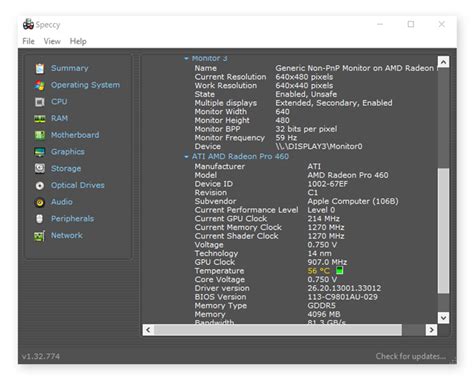The height and width of the screenshot is (382, 474).
Task: Click the horizontal scrollbar left arrow
Action: point(148,330)
